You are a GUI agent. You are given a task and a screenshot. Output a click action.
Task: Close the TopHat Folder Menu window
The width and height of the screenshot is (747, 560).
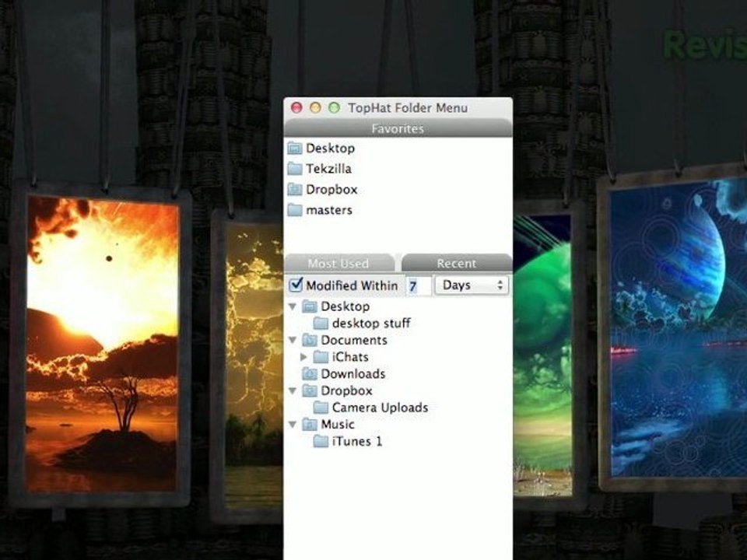(x=296, y=107)
